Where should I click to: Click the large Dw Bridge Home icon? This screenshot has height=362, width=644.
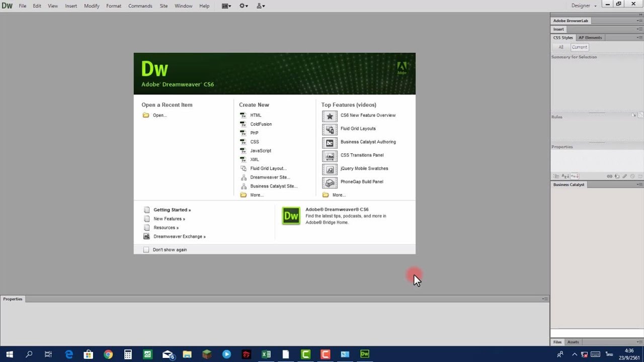click(x=291, y=216)
